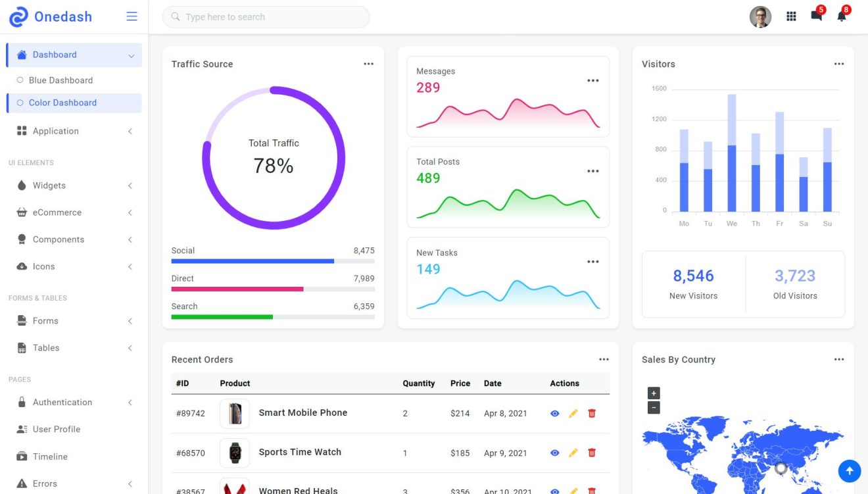Open the apps grid icon in header
Screen dimensions: 868x494
[791, 16]
